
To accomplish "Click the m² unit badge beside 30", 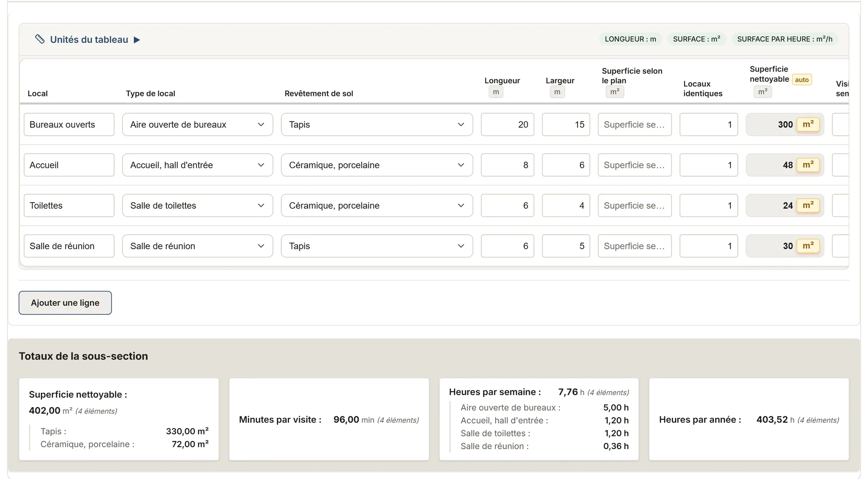I will click(x=808, y=246).
